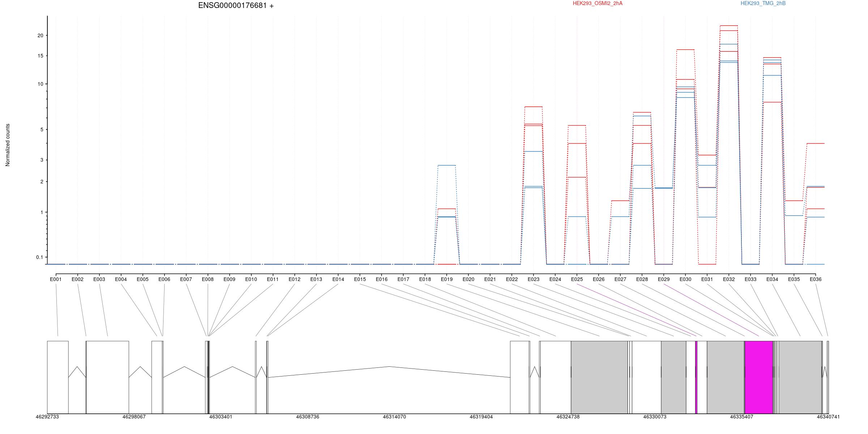Select the HEK293_OSMI2_2hA legend label

pyautogui.click(x=597, y=3)
